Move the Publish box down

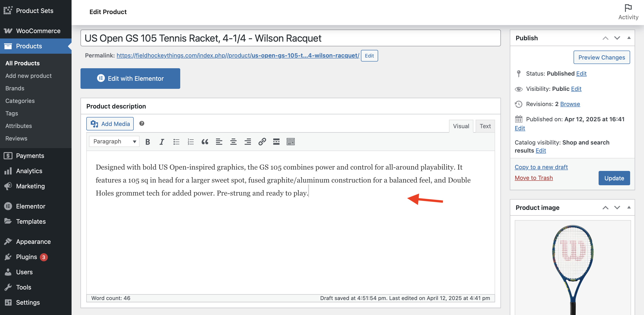[617, 38]
